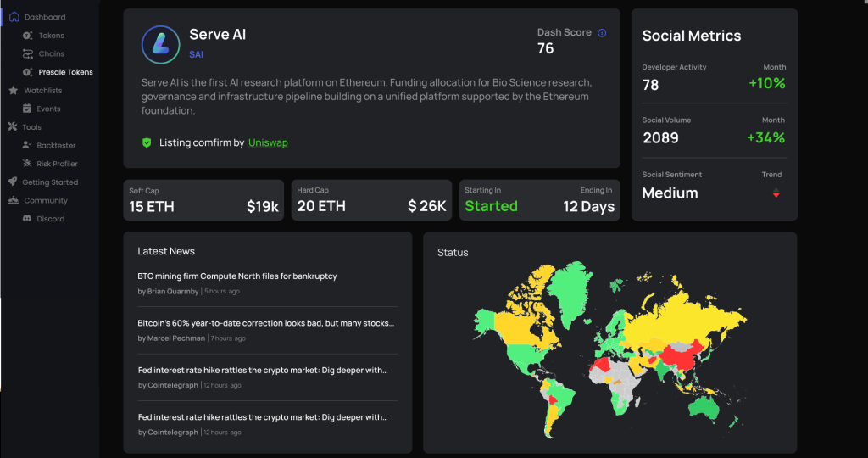Click the Tools wrench icon
868x458 pixels.
tap(13, 127)
